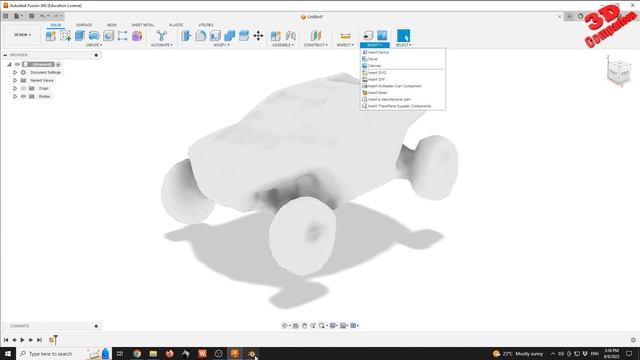Click the Insert Canvas image toolbar icon
Image resolution: width=640 pixels, height=360 pixels.
click(x=382, y=36)
